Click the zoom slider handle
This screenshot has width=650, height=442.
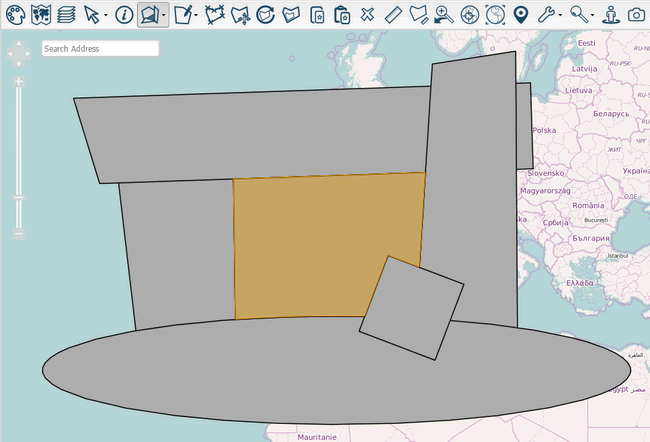pos(18,198)
